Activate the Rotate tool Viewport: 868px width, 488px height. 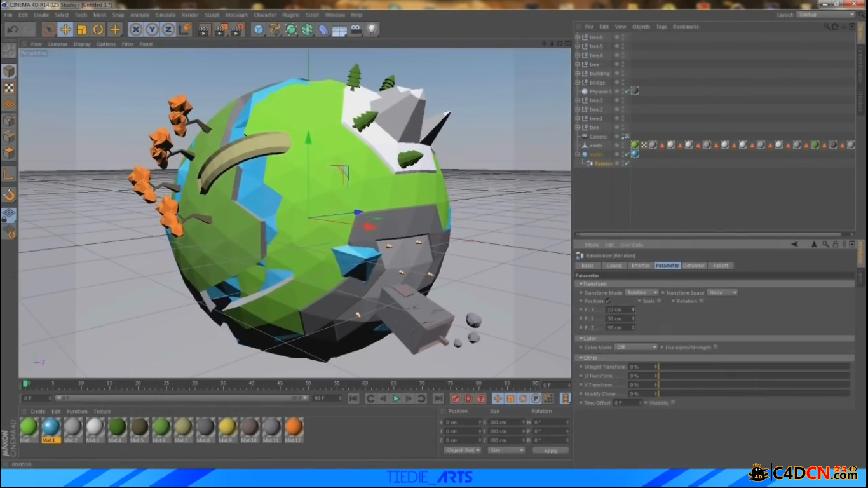98,29
